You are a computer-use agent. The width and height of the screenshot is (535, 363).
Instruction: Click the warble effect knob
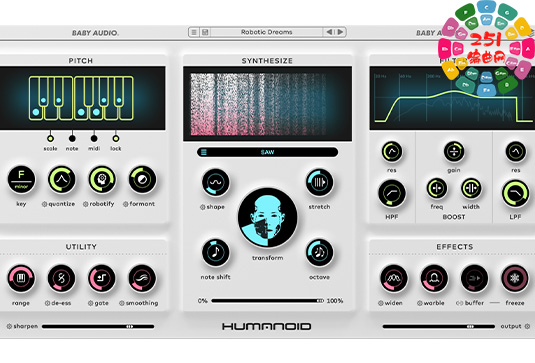coord(434,278)
